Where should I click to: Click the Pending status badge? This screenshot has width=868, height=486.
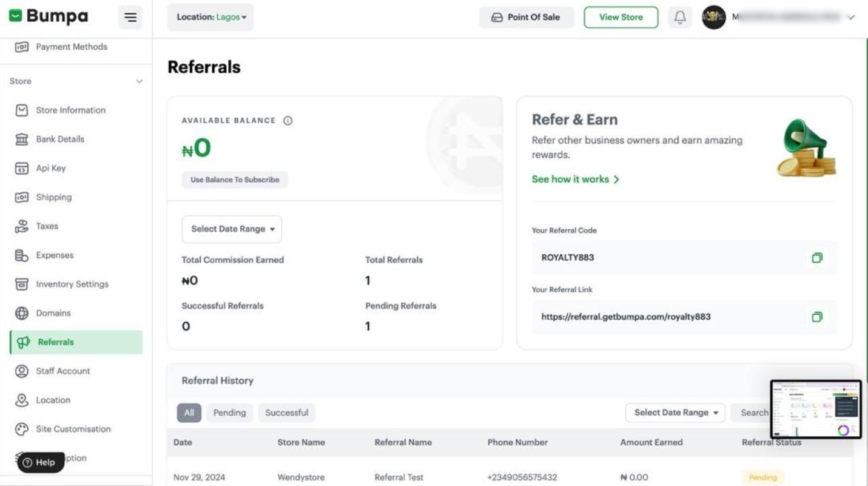(x=762, y=478)
